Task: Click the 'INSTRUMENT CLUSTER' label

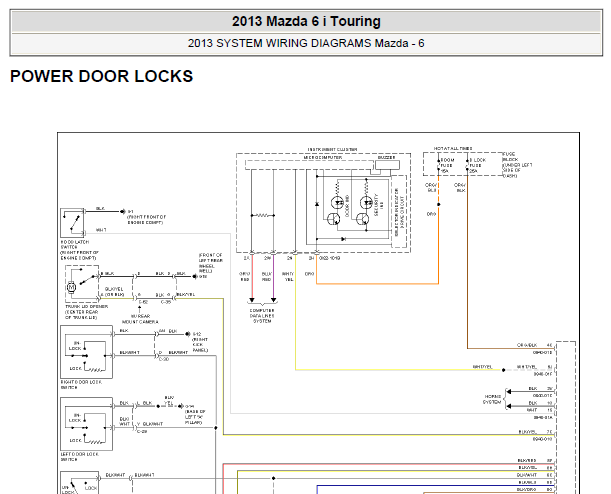Action: [332, 149]
